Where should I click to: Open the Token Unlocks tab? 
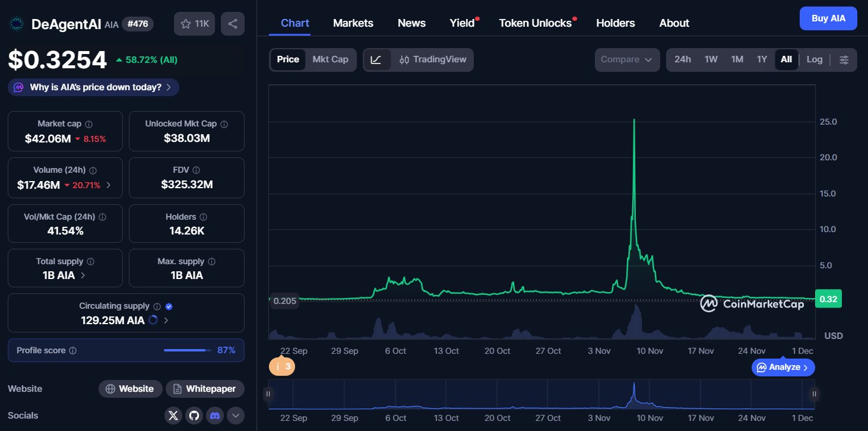[x=535, y=23]
